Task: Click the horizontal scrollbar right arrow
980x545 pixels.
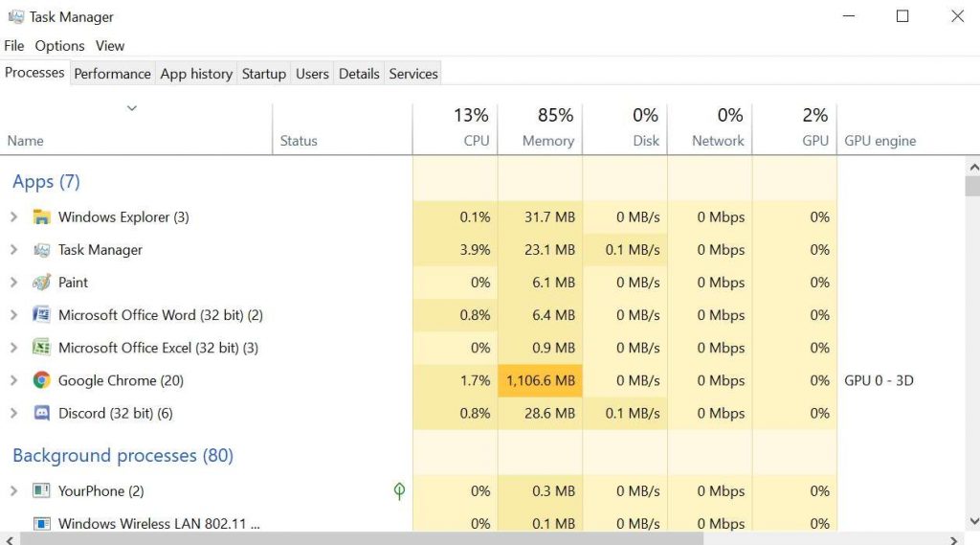Action: [954, 538]
